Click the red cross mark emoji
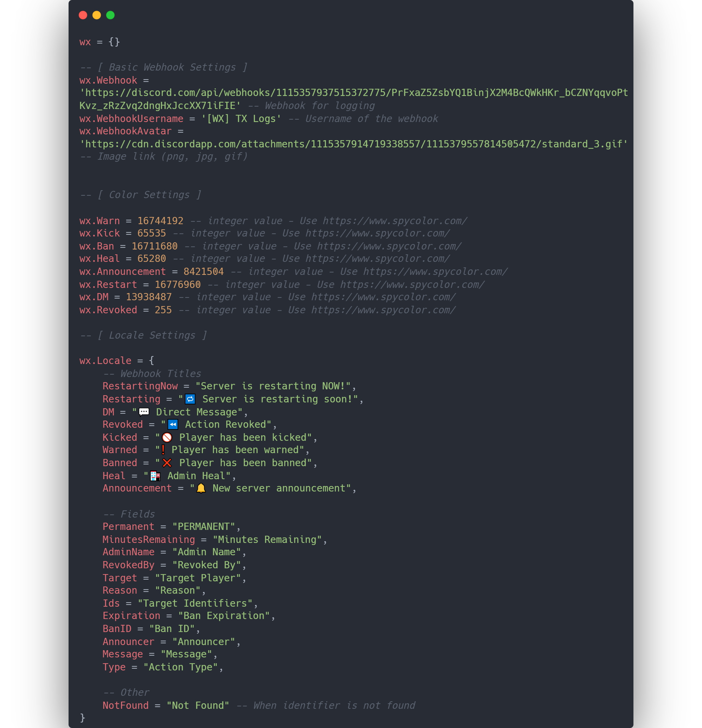Image resolution: width=702 pixels, height=728 pixels. point(167,463)
